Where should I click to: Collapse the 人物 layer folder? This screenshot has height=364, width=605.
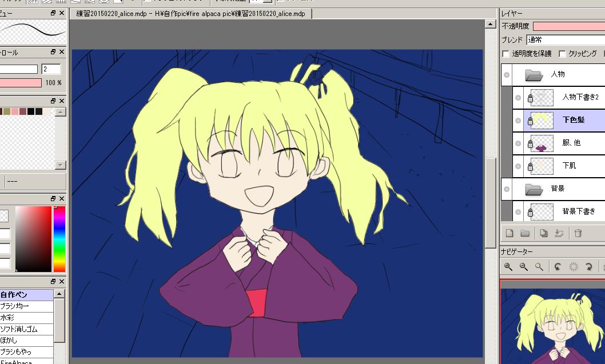(534, 75)
